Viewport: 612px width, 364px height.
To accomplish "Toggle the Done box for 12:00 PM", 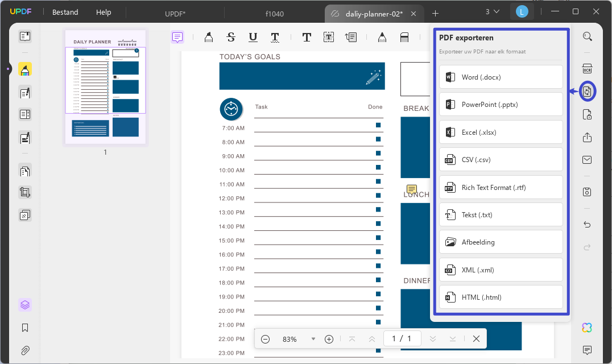I will coord(378,196).
